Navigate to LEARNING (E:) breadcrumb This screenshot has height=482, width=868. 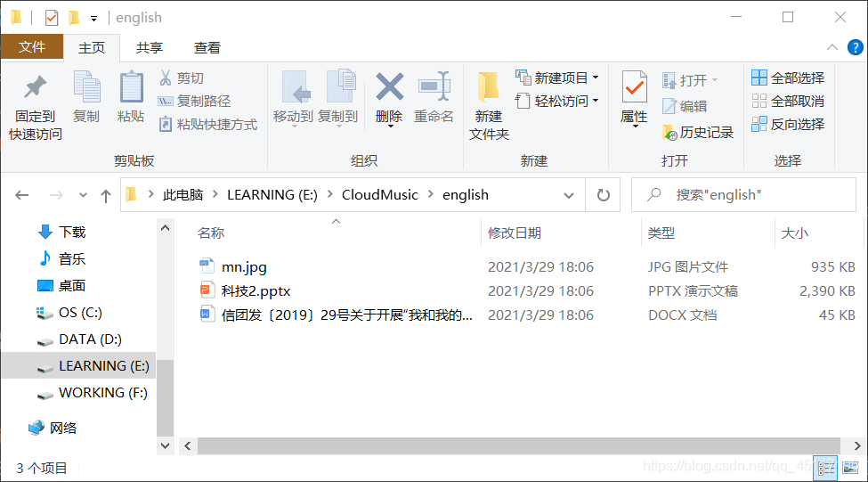pyautogui.click(x=272, y=195)
